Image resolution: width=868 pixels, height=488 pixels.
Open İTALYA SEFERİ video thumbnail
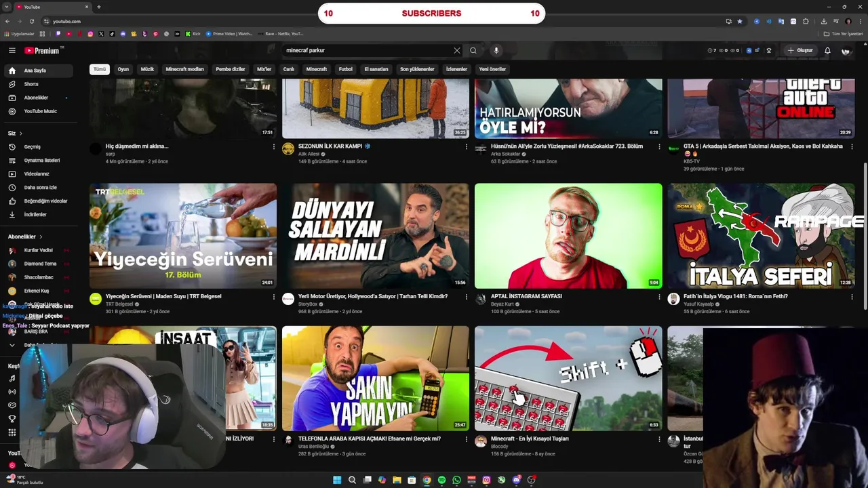[x=761, y=236]
